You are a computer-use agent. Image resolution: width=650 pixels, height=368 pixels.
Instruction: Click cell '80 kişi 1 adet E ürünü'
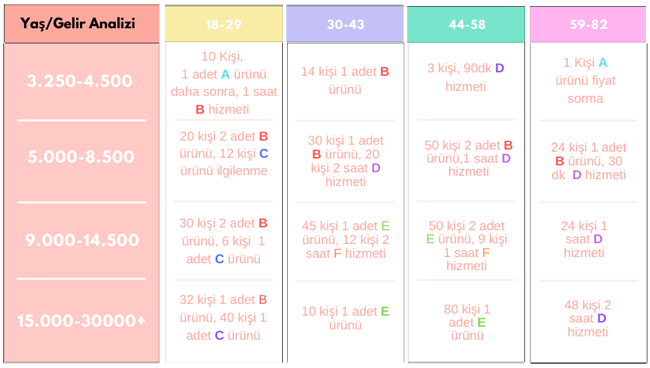(x=467, y=322)
